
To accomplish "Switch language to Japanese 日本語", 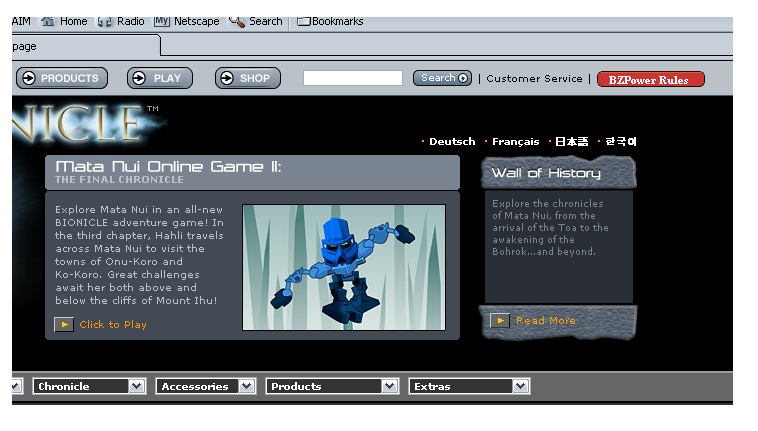I will tap(571, 142).
